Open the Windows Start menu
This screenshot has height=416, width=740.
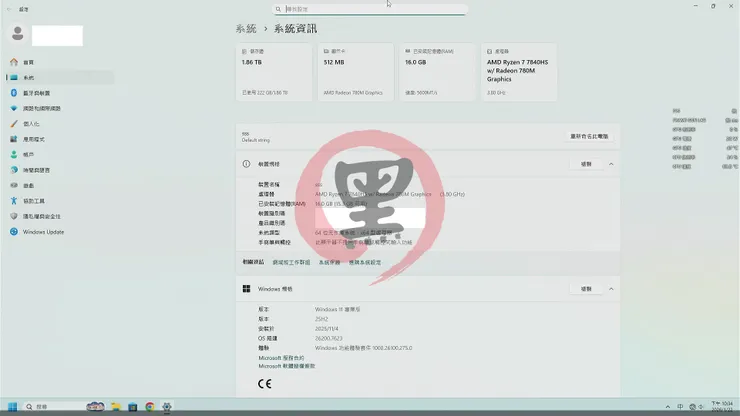coord(13,407)
